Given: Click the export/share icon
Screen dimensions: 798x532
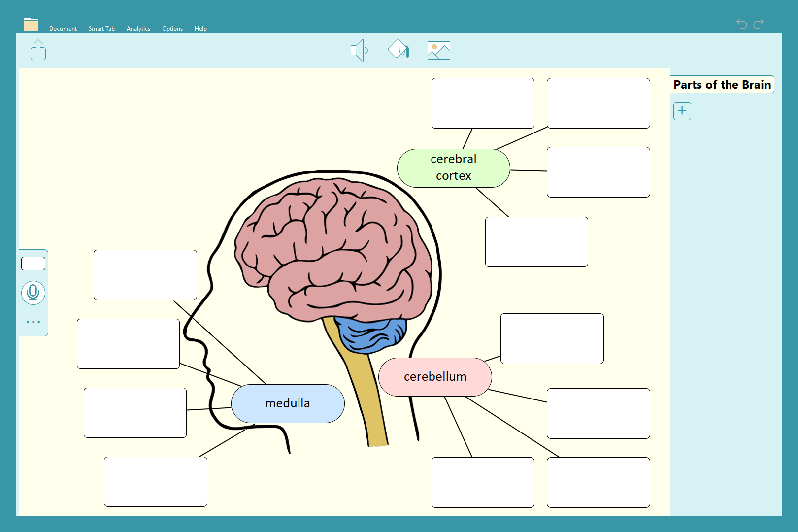Looking at the screenshot, I should pos(38,50).
